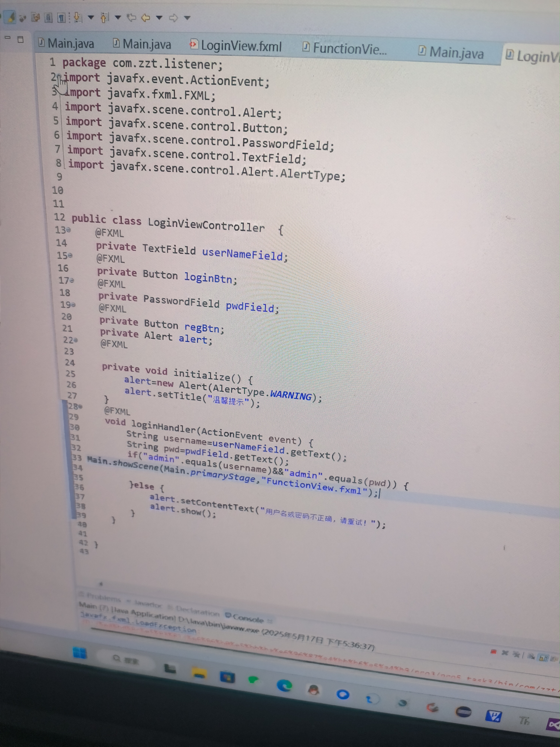Maximize the side view panel icon

[20, 40]
